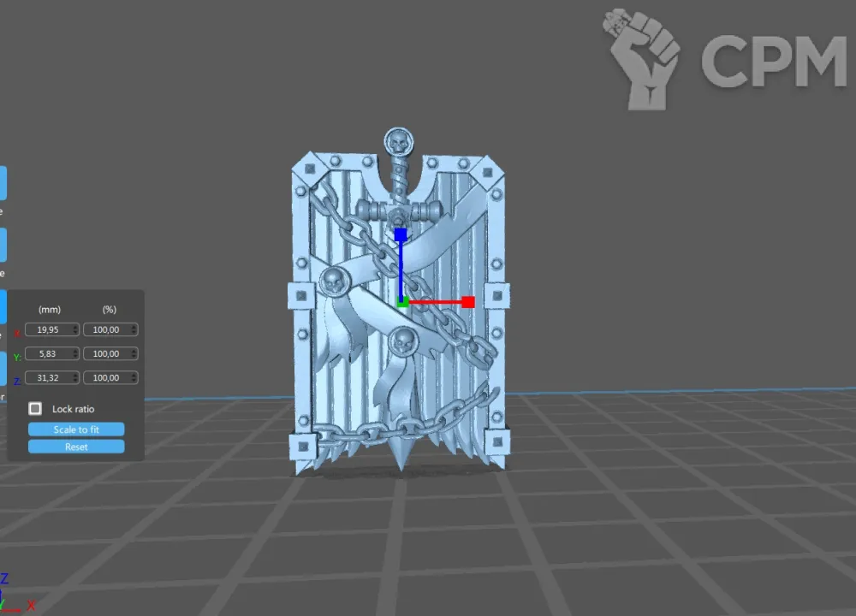Click the X size mm stepper arrows
Image resolution: width=856 pixels, height=616 pixels.
[x=76, y=329]
